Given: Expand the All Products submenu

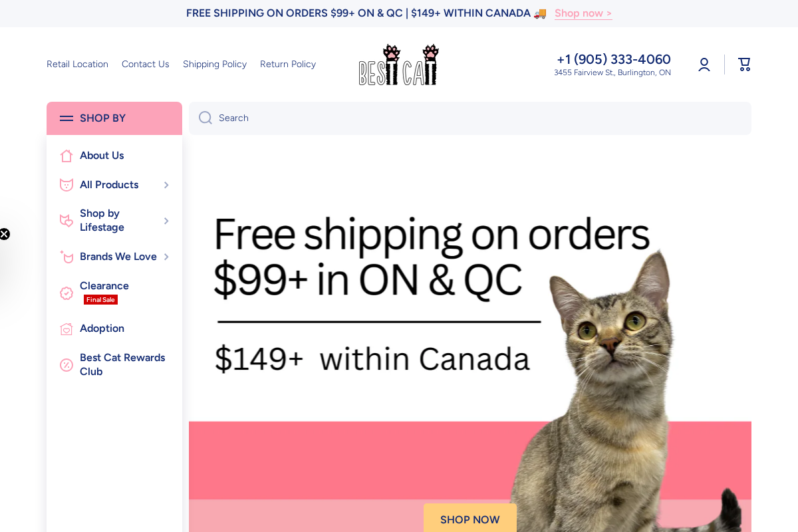Looking at the screenshot, I should pos(166,185).
